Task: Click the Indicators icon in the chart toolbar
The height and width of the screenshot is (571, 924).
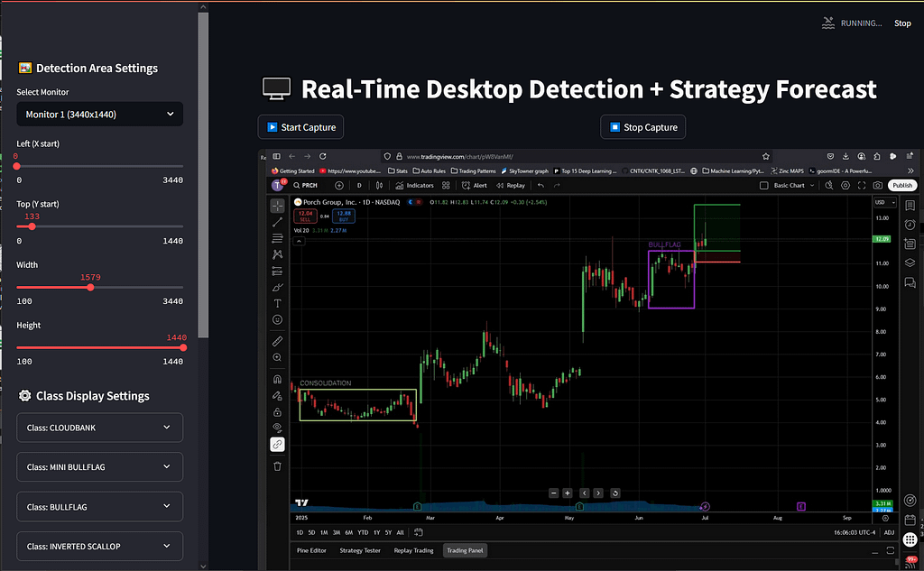Action: 414,185
